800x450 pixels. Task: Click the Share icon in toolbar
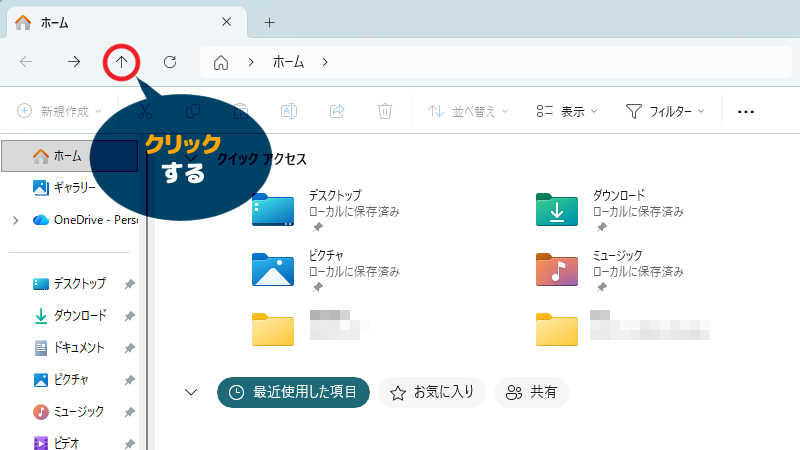[x=337, y=111]
